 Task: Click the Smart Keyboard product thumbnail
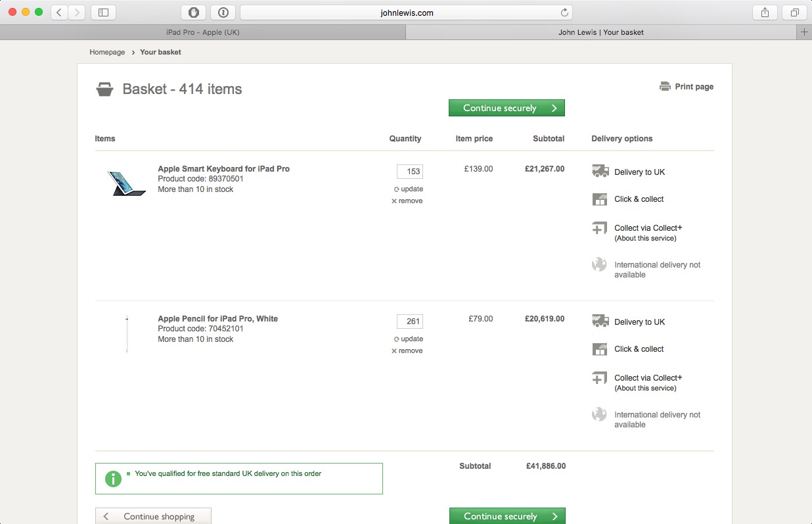[x=126, y=182]
